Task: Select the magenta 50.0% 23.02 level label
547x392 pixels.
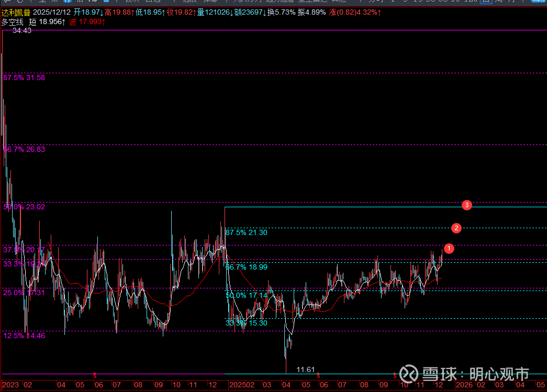Action: [24, 207]
